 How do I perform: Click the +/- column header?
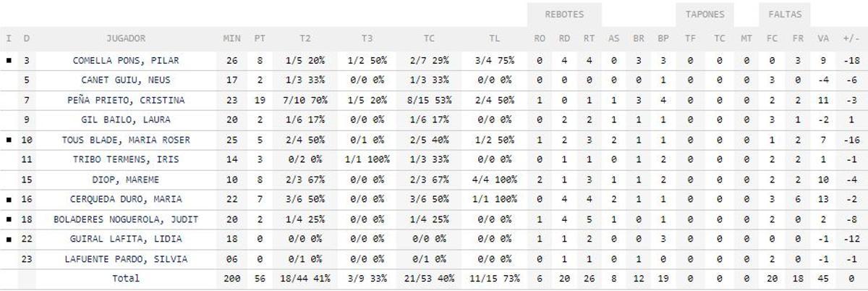pyautogui.click(x=851, y=38)
